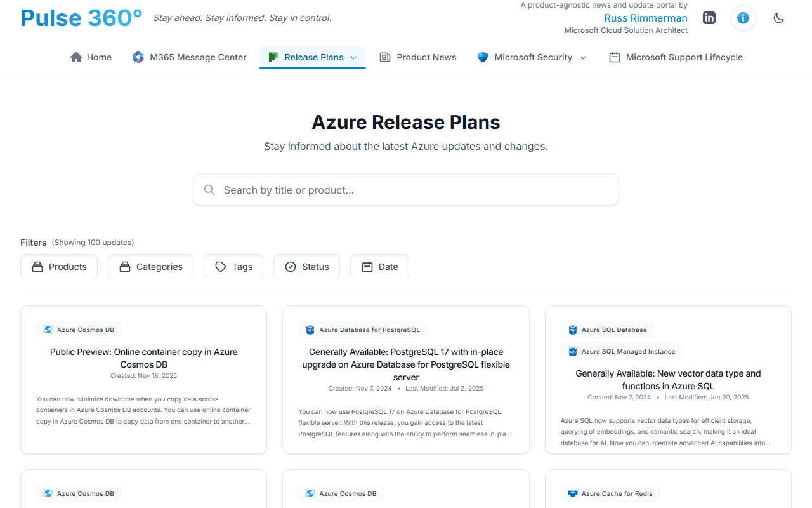The height and width of the screenshot is (508, 812).
Task: Click the Azure Cache for Redis icon
Action: click(x=573, y=493)
